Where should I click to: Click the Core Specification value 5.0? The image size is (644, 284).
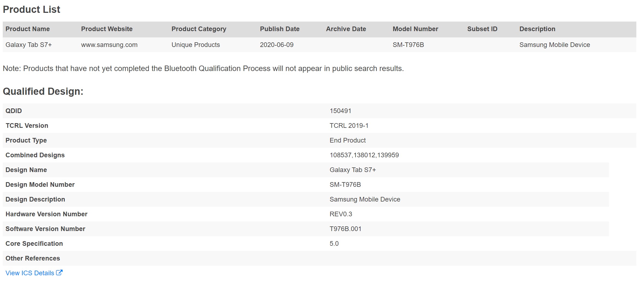(x=334, y=244)
